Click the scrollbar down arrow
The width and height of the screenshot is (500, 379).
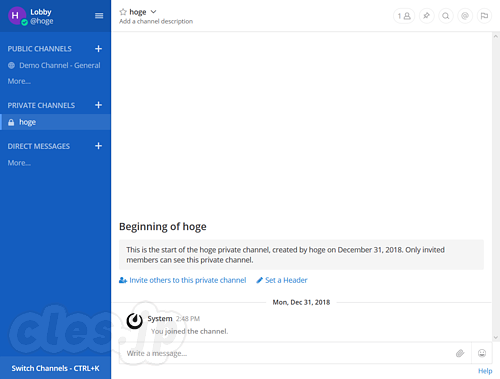(x=496, y=337)
